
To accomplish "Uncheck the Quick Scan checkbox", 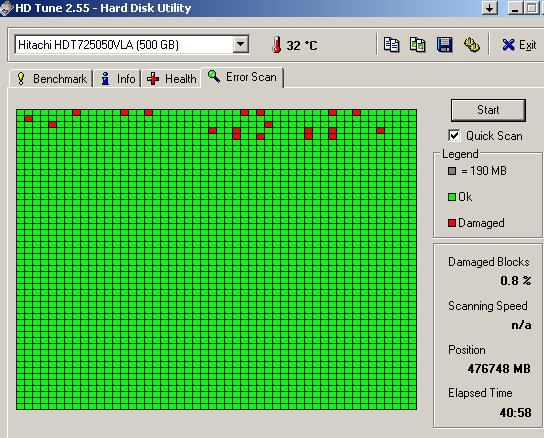I will click(454, 136).
